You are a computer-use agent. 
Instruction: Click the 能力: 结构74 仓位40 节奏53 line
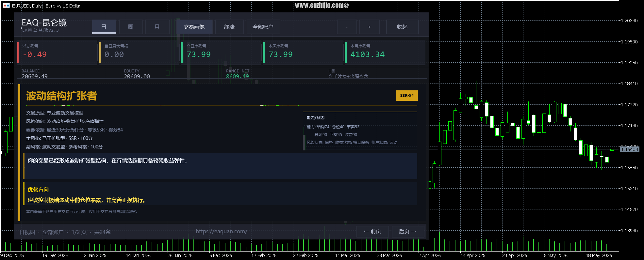coord(333,127)
